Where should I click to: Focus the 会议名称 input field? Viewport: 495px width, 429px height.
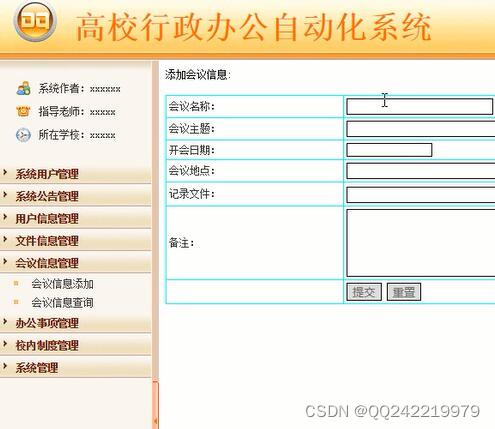[420, 107]
